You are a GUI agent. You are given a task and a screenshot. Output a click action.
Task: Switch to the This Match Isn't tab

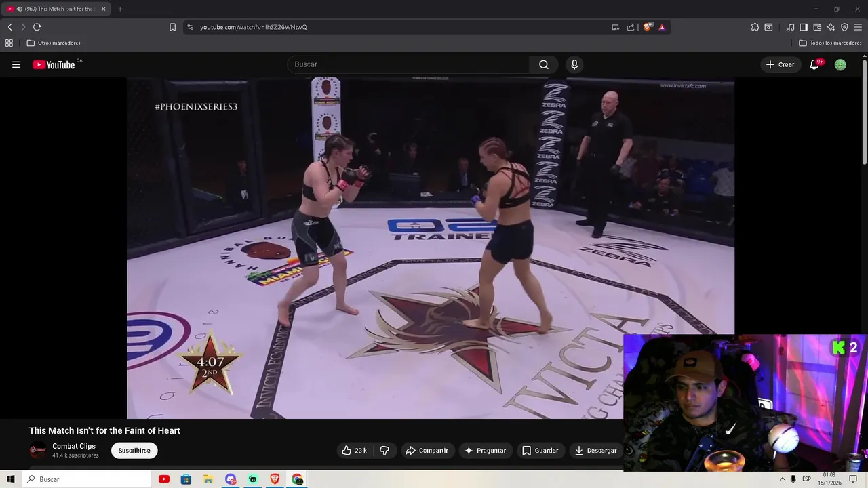point(56,9)
